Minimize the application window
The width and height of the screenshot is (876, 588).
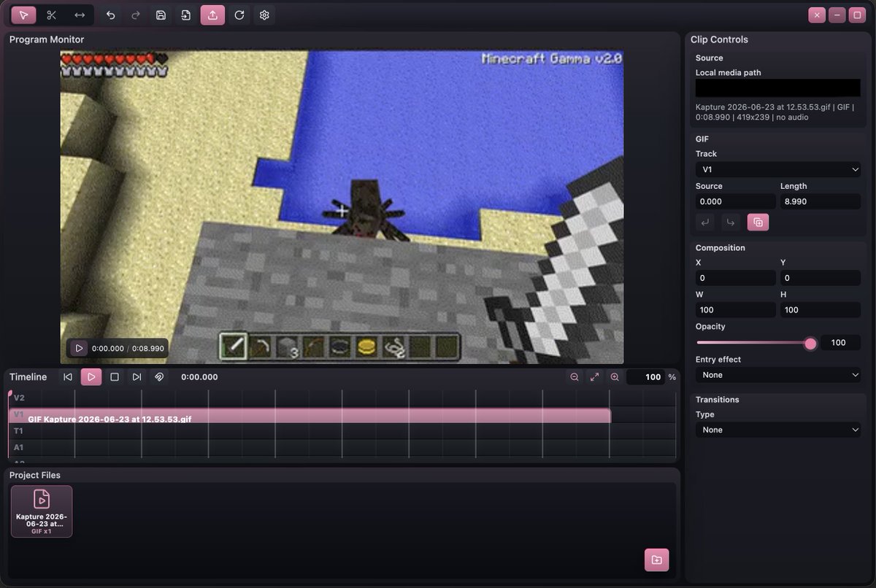click(837, 15)
